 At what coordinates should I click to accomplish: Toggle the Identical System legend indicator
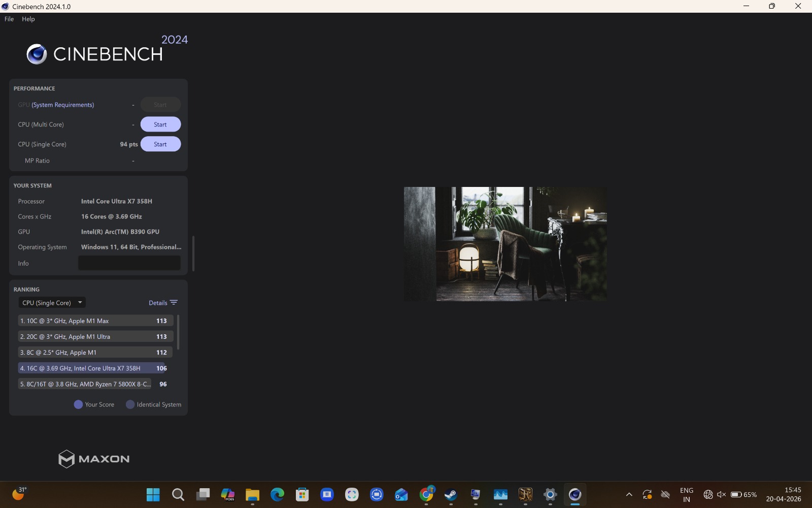[130, 404]
